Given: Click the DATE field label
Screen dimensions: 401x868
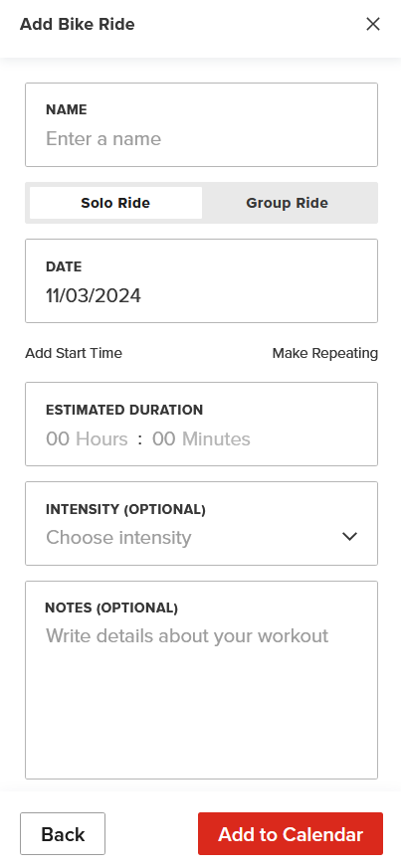Looking at the screenshot, I should (64, 266).
